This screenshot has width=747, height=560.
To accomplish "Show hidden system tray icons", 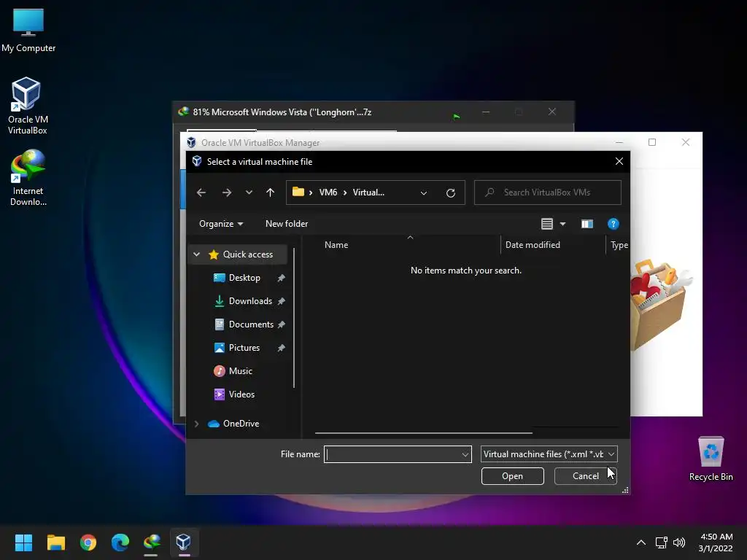I will tap(641, 542).
